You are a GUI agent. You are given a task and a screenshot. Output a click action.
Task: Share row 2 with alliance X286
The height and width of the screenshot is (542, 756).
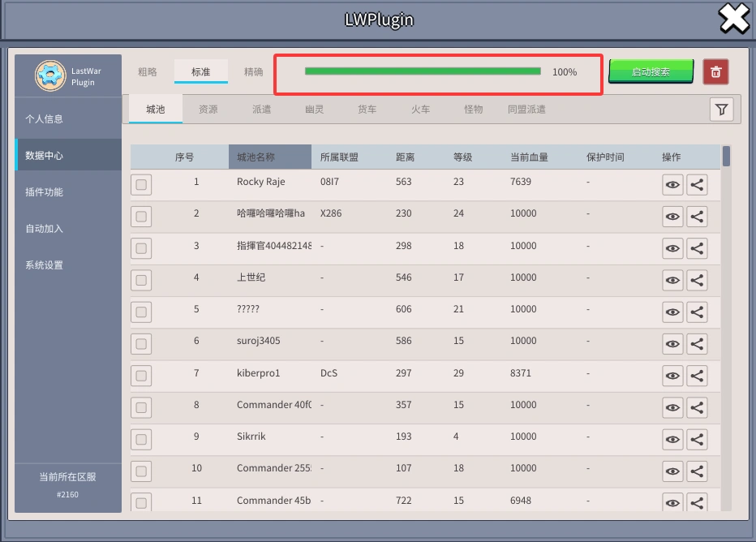pyautogui.click(x=697, y=217)
